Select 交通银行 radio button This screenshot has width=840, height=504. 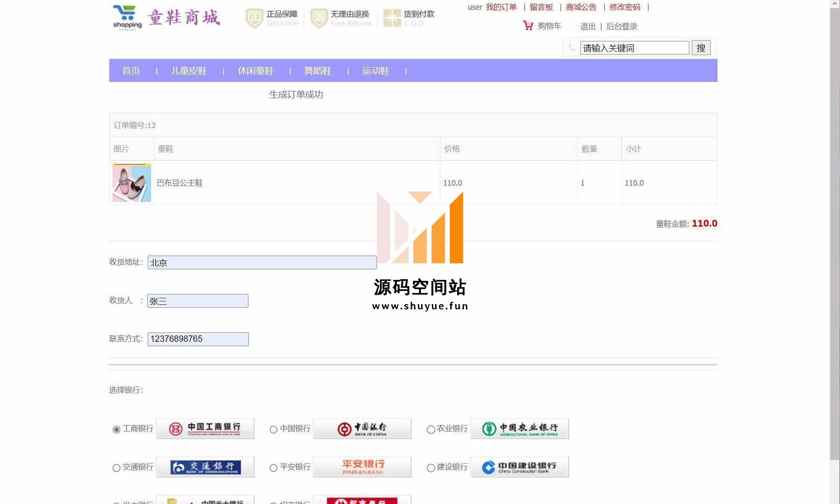[116, 468]
